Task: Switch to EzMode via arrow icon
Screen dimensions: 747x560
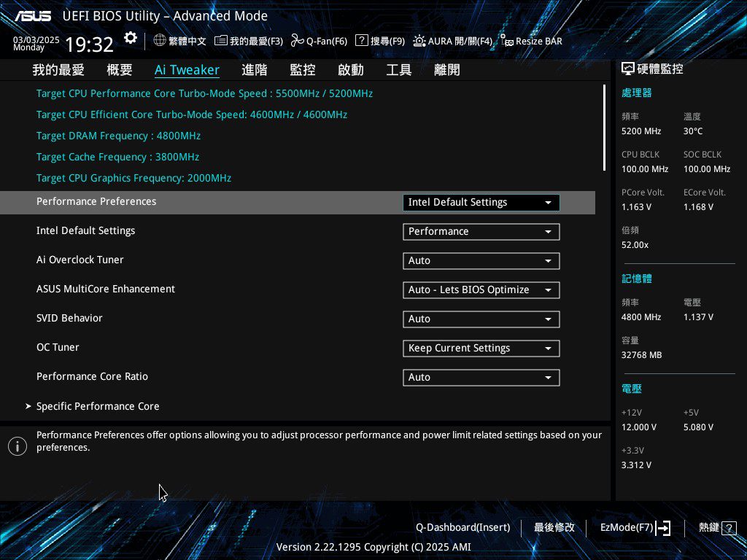Action: point(663,528)
